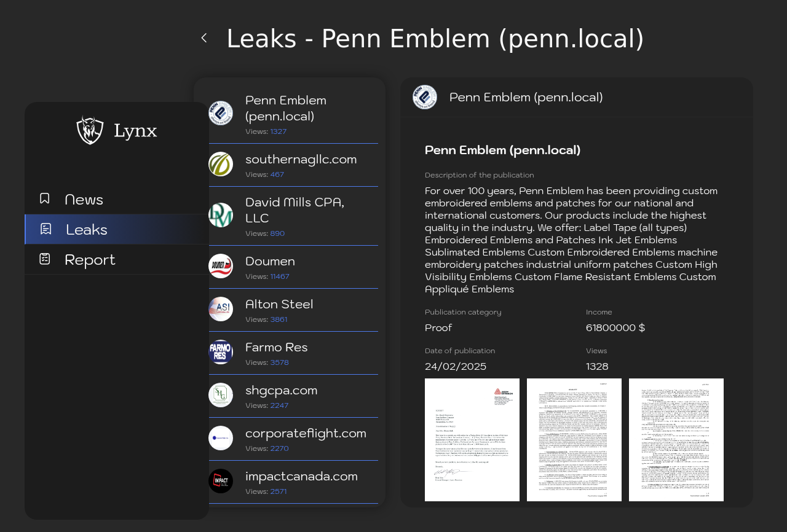Click the News bookmark icon
The height and width of the screenshot is (532, 787).
[x=44, y=198]
